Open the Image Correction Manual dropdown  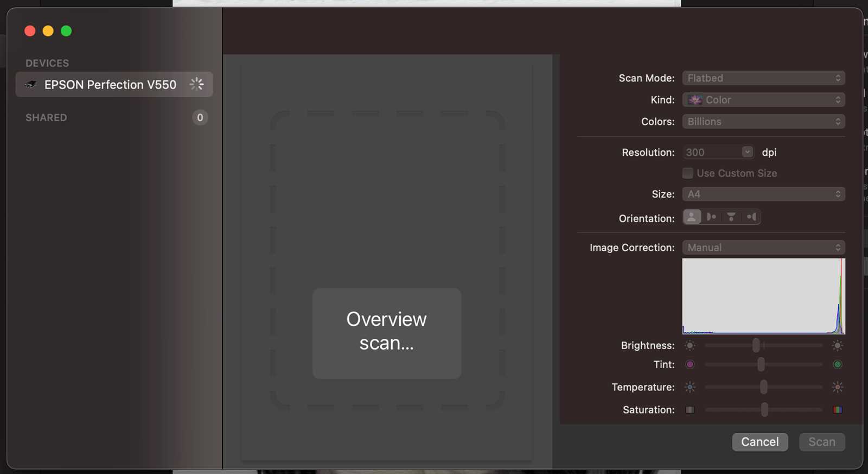[763, 248]
